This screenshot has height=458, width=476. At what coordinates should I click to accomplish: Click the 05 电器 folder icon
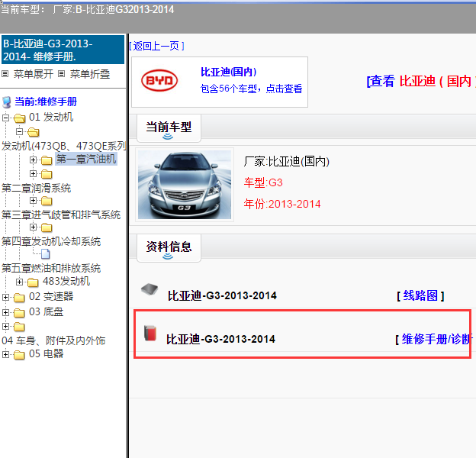19,354
